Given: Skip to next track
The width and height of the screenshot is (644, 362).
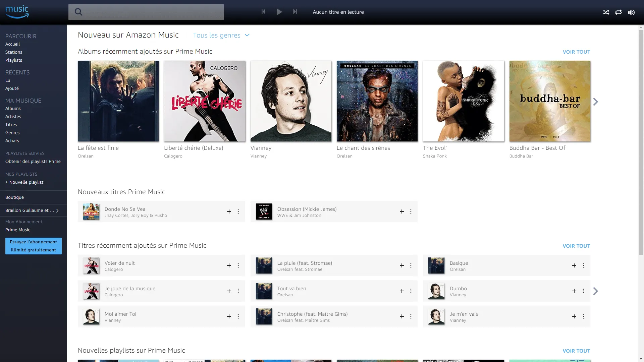Looking at the screenshot, I should (x=295, y=12).
